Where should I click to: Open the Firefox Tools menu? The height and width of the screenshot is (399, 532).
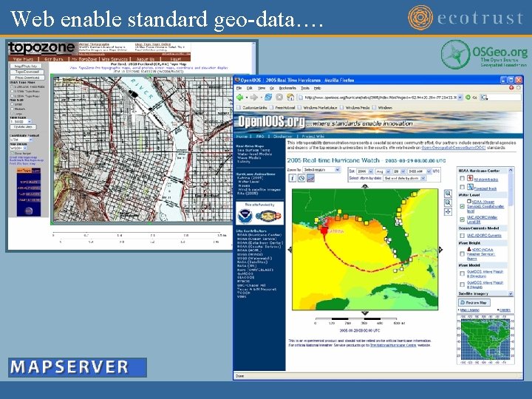305,88
